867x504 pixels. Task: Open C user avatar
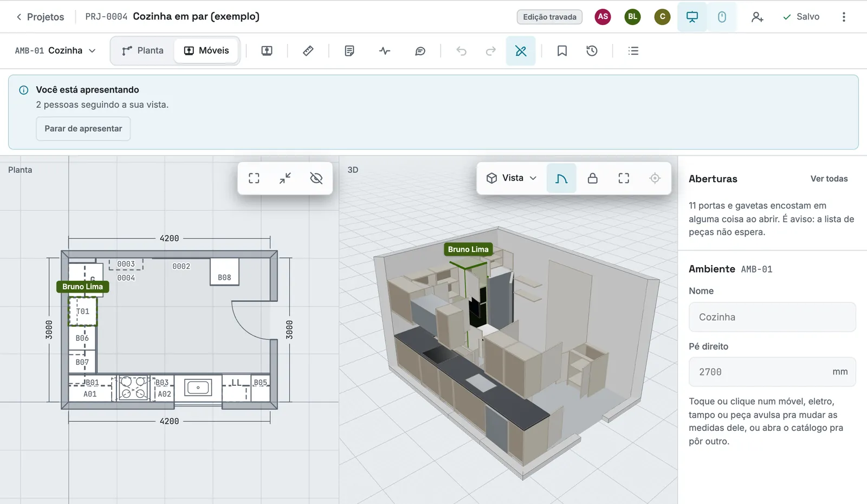[662, 17]
